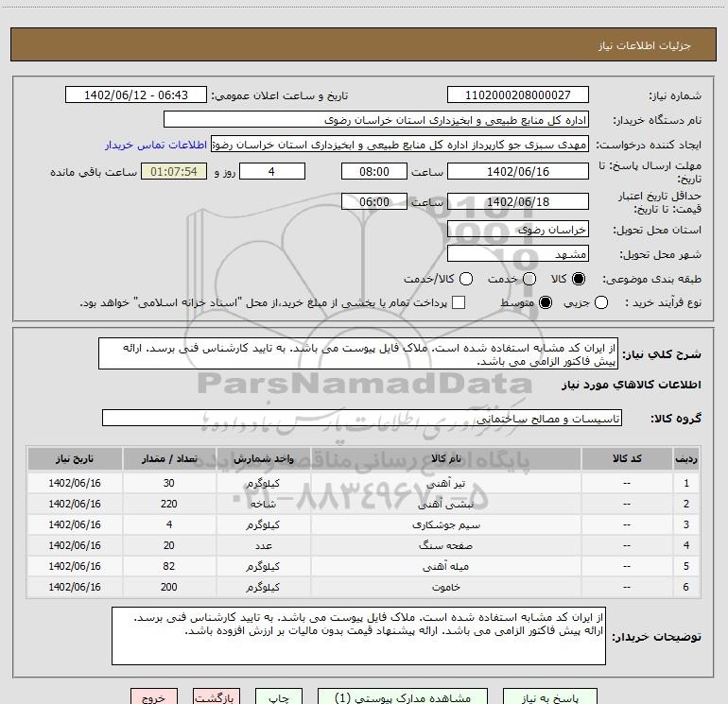The height and width of the screenshot is (704, 728).
Task: Click the ردیف column header
Action: pos(686,458)
